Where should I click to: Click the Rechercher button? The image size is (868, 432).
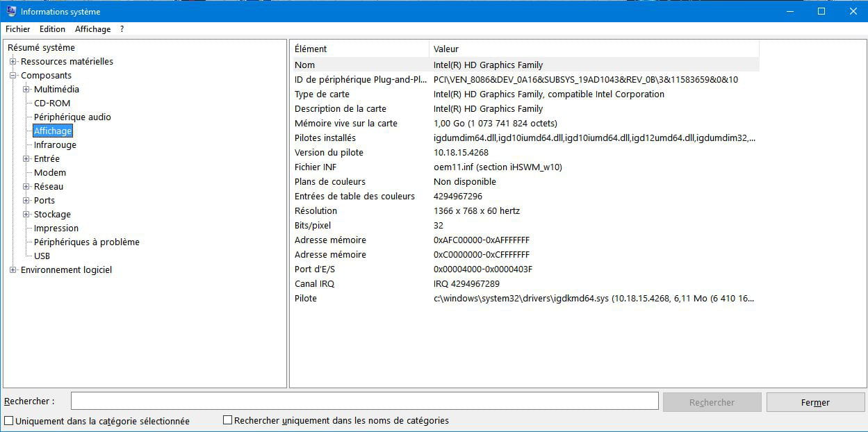click(x=712, y=402)
